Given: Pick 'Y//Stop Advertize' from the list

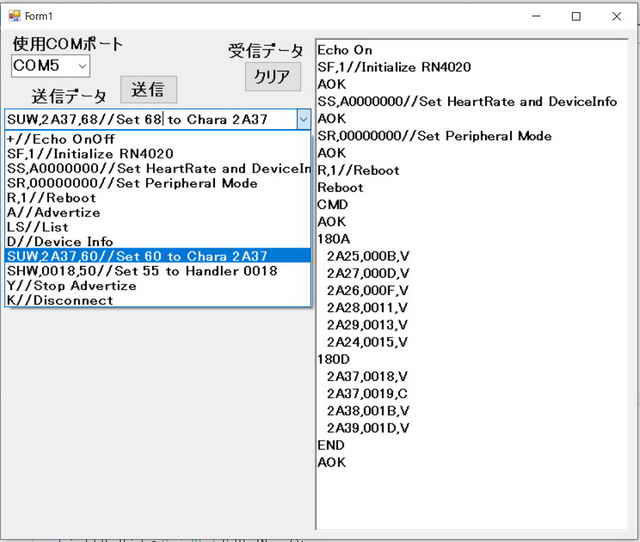Looking at the screenshot, I should (158, 285).
